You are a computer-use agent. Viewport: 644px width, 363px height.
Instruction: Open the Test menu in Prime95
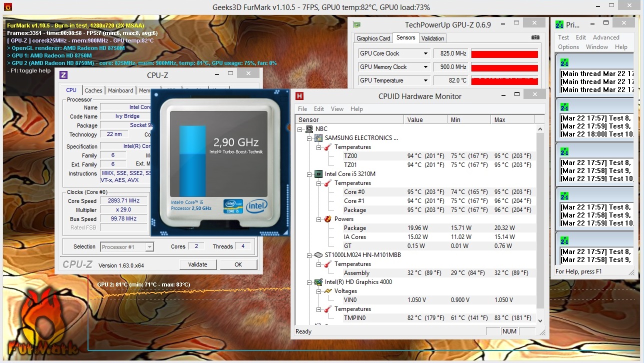[x=563, y=37]
